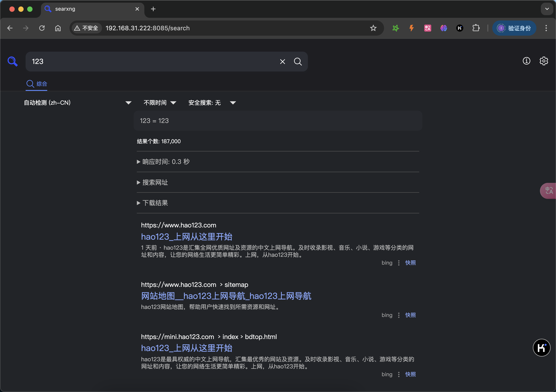Image resolution: width=556 pixels, height=392 pixels.
Task: Open the 安全搜索: 无 dropdown
Action: click(212, 103)
